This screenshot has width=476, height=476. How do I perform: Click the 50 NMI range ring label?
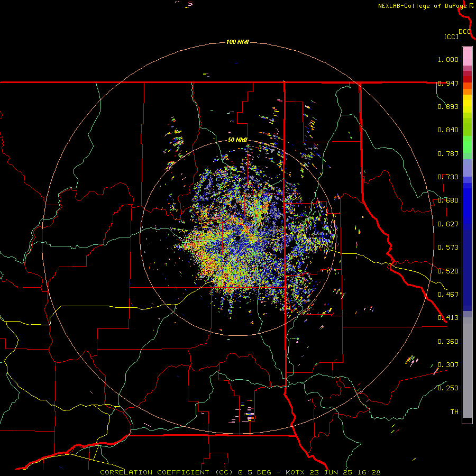click(237, 140)
